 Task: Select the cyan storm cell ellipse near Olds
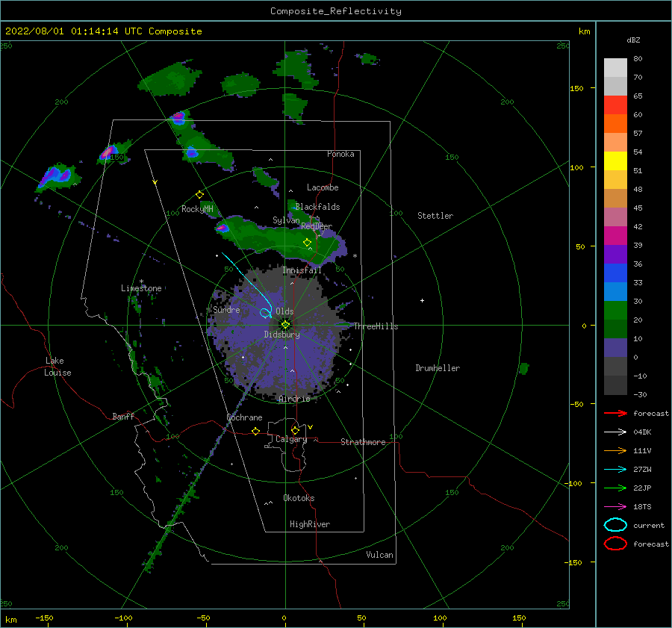[x=266, y=312]
